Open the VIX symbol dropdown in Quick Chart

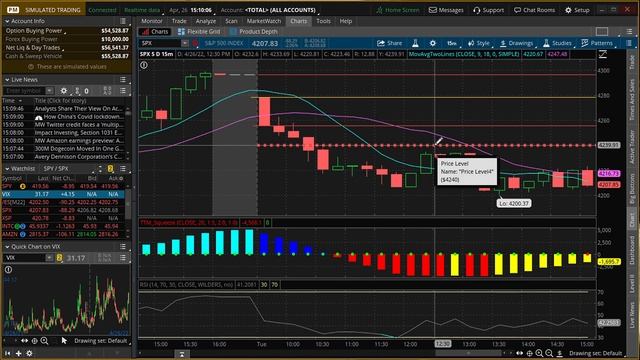pos(49,258)
